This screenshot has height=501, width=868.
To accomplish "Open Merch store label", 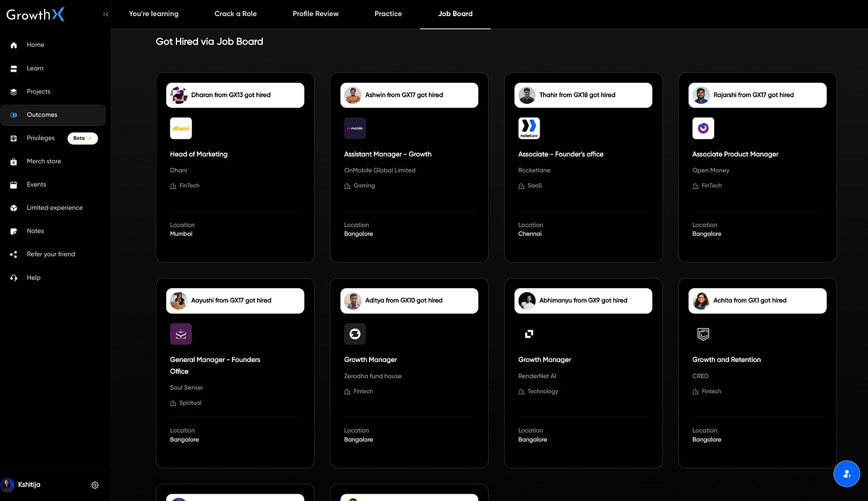I will click(44, 161).
